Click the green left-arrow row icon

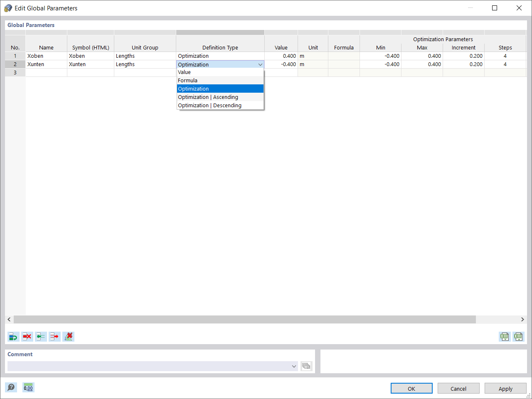coord(41,336)
